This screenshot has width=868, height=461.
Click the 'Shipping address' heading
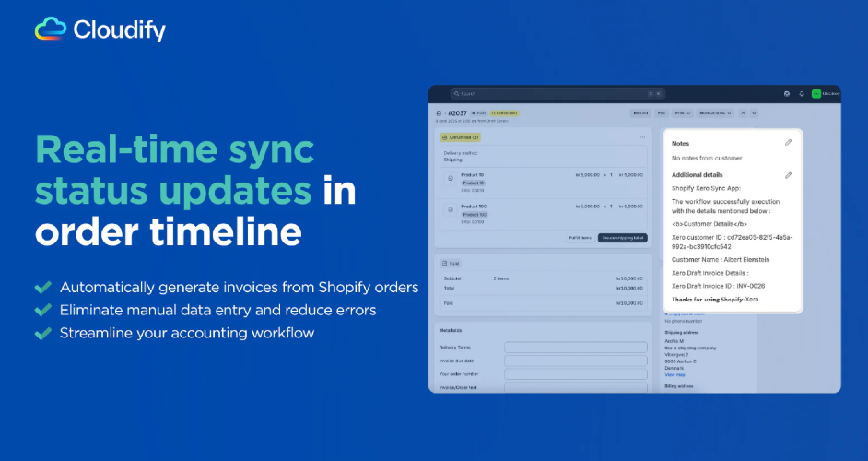click(x=682, y=333)
